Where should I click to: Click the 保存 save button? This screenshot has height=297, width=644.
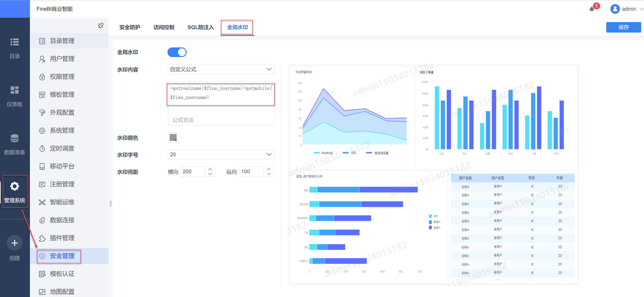[x=623, y=27]
